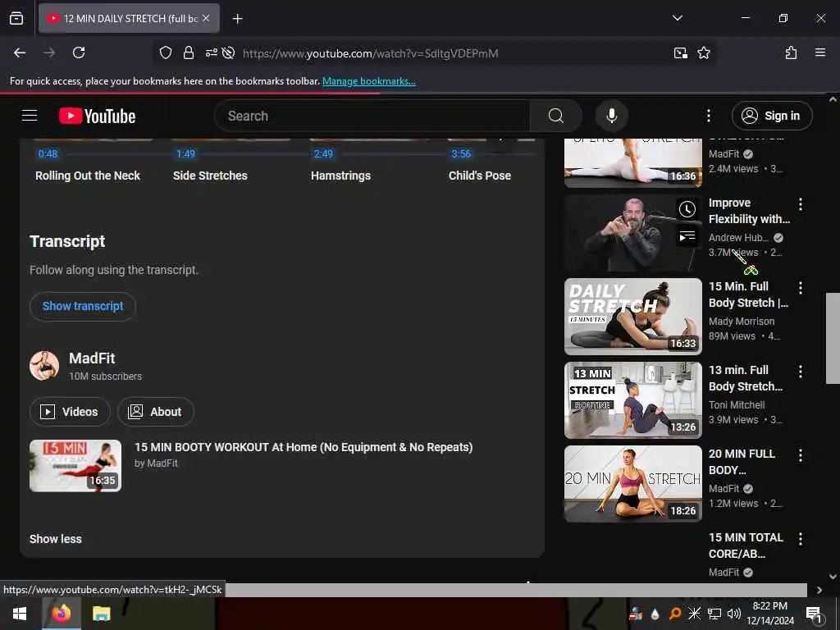Screen dimensions: 840x630
Task: Open Windows Start menu
Action: point(20,614)
